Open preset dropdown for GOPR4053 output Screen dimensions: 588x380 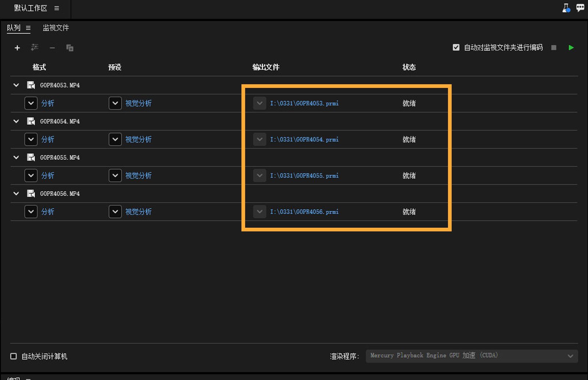point(115,103)
